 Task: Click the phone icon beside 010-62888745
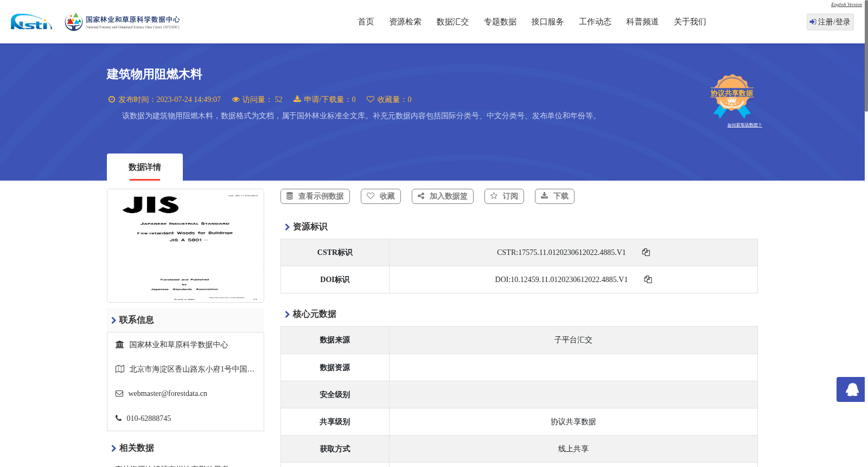point(118,418)
